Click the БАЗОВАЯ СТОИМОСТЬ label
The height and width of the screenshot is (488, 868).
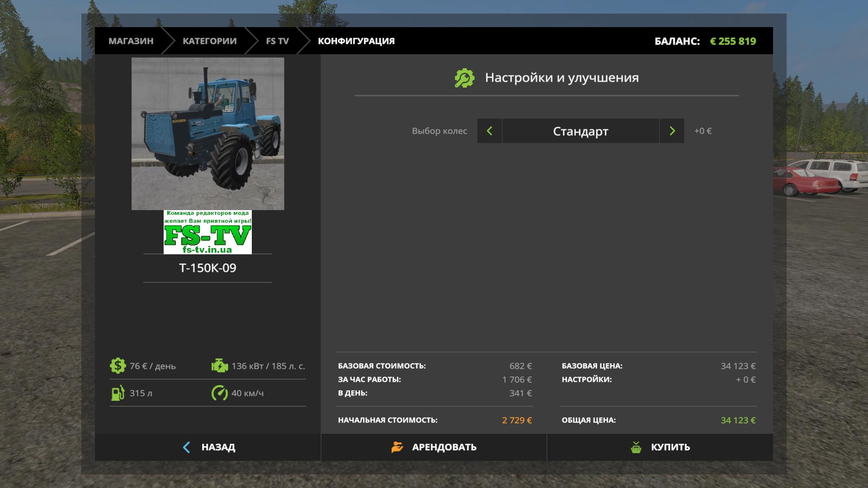point(382,366)
